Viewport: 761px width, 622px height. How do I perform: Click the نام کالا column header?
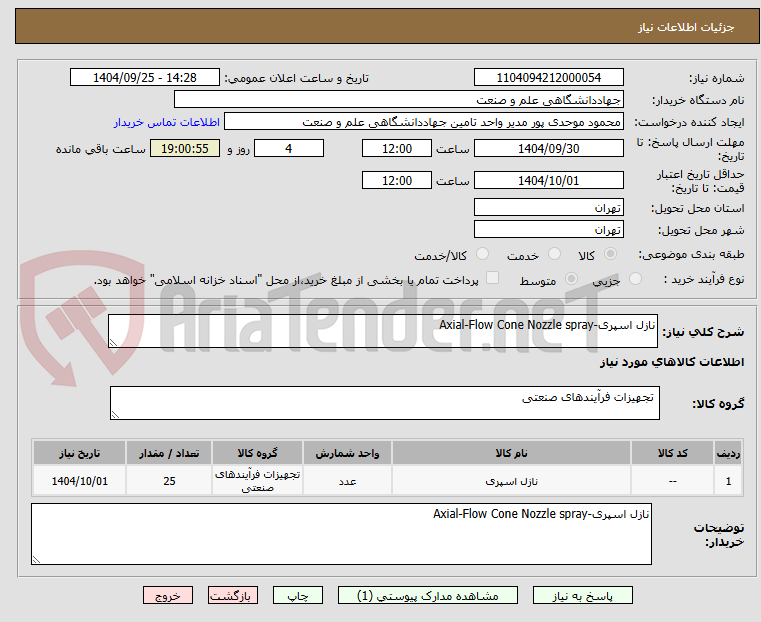click(x=511, y=453)
